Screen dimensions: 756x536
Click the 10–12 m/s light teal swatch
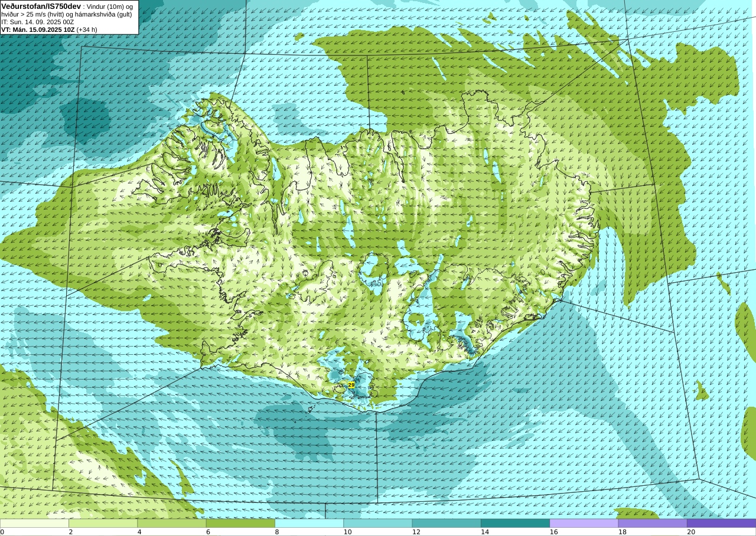[x=378, y=523]
